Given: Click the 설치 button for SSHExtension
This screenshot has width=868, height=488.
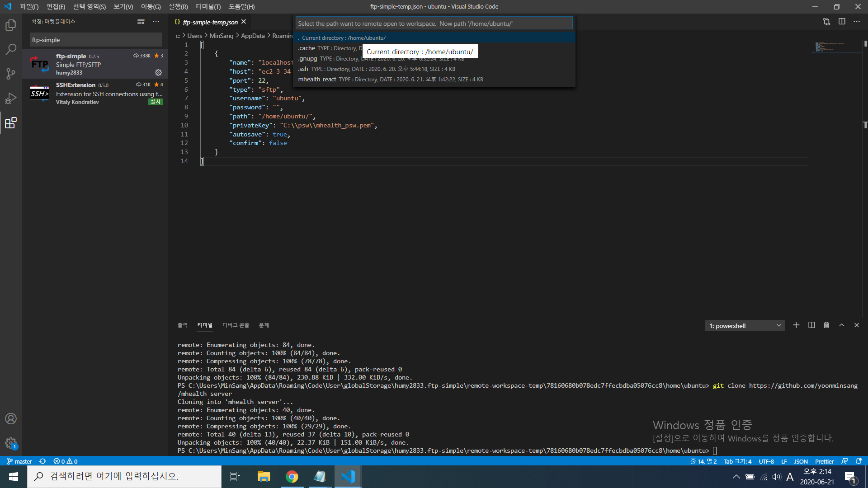Looking at the screenshot, I should (x=156, y=102).
